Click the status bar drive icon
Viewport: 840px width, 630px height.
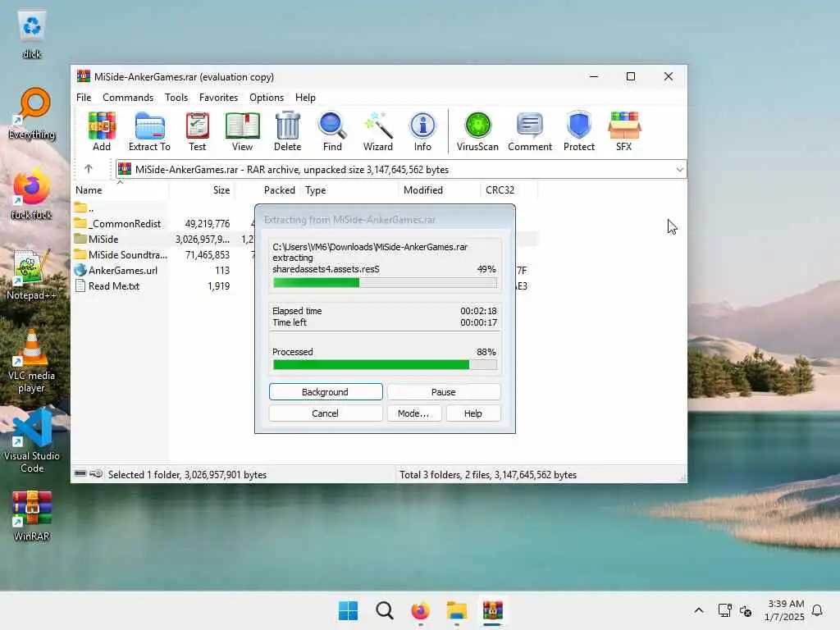[x=80, y=473]
